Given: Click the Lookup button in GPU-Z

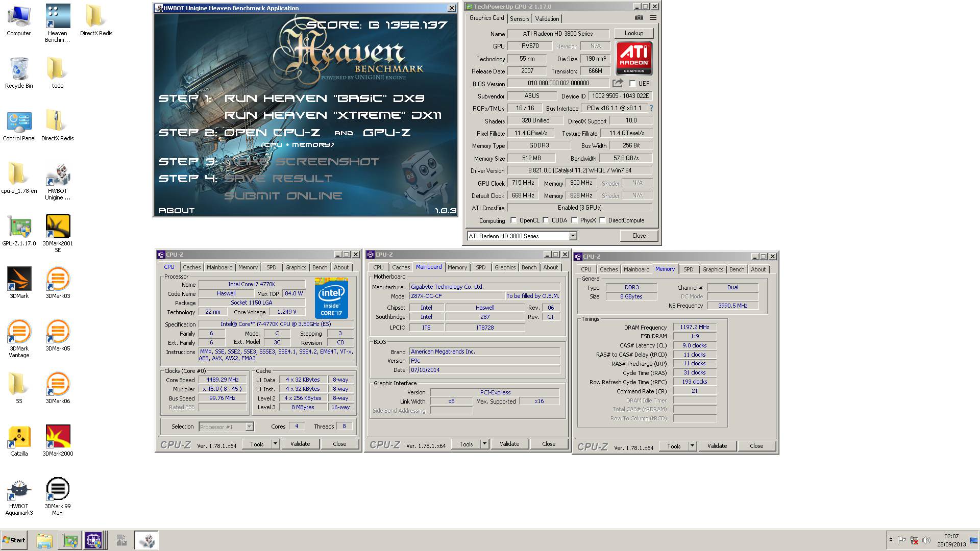Looking at the screenshot, I should tap(633, 33).
